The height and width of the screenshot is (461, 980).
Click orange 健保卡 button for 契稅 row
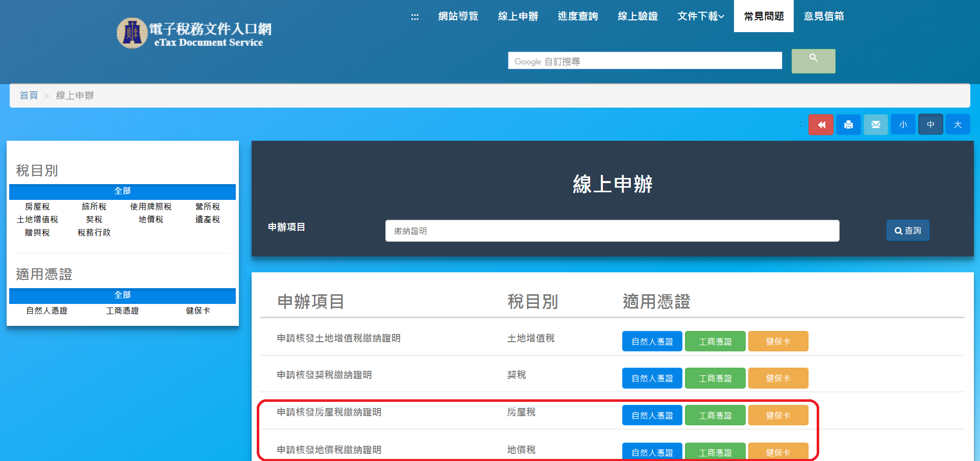[778, 378]
